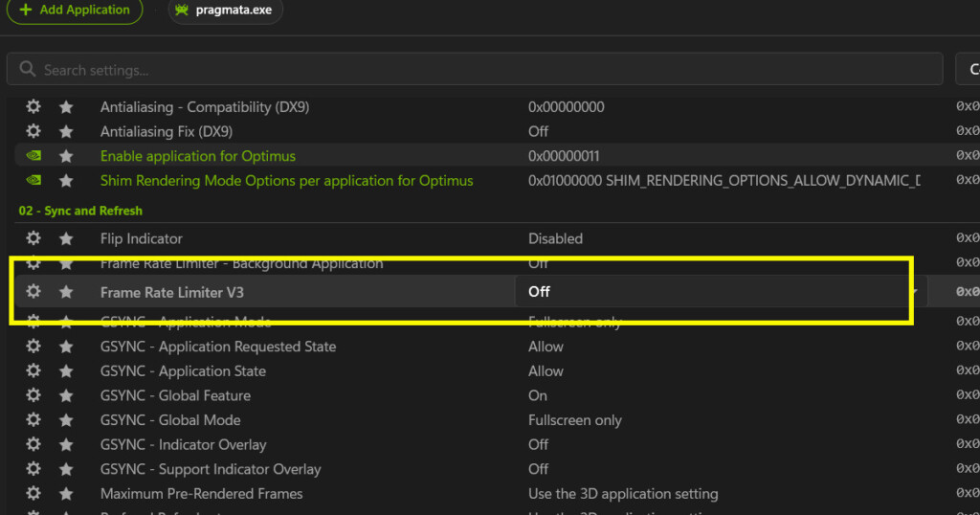This screenshot has width=980, height=515.
Task: Focus the Search settings input field
Action: [x=475, y=69]
